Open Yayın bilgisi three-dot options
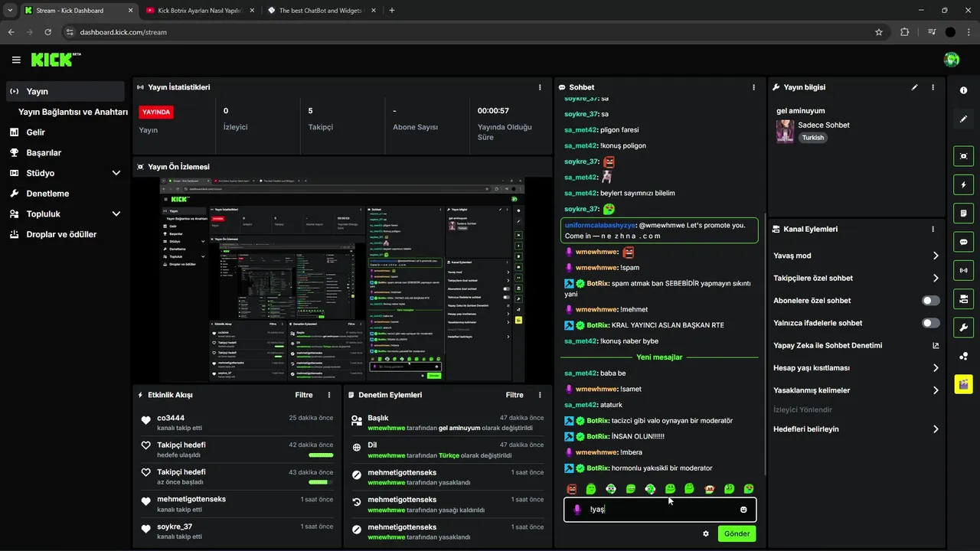Image resolution: width=980 pixels, height=551 pixels. tap(933, 87)
